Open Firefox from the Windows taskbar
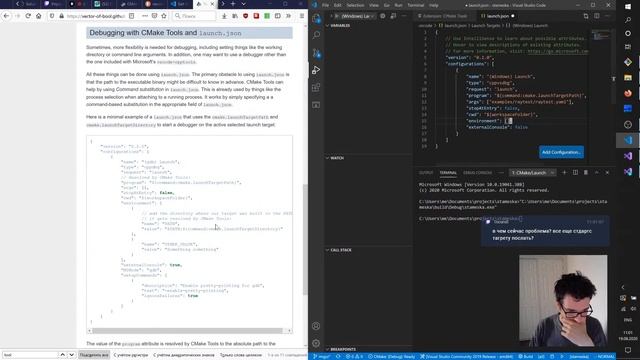 [x=628, y=93]
